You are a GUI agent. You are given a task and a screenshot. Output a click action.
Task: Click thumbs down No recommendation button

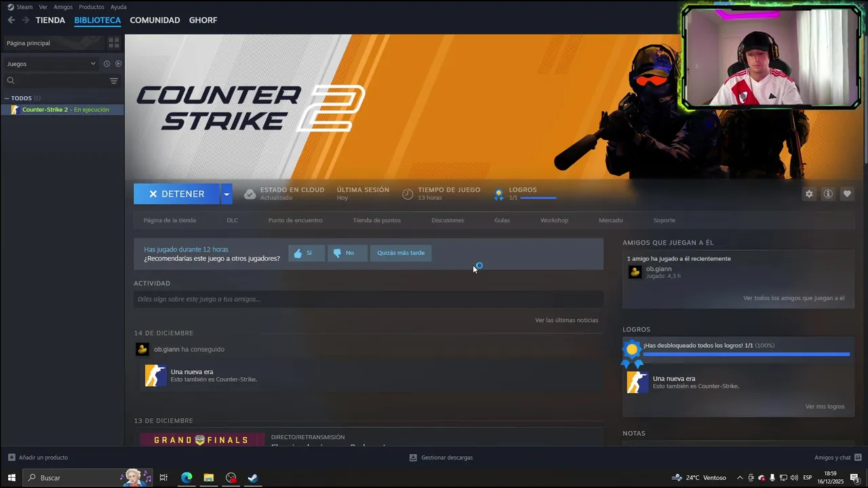[347, 253]
